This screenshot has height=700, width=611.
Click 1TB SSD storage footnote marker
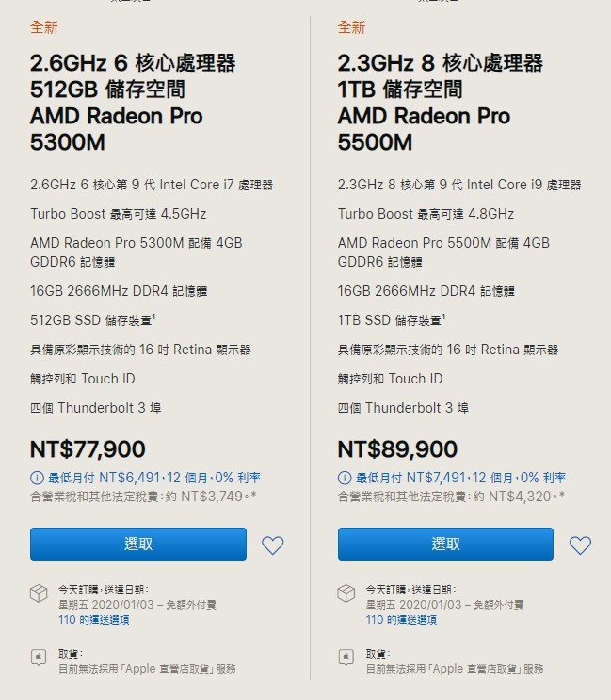tap(443, 316)
